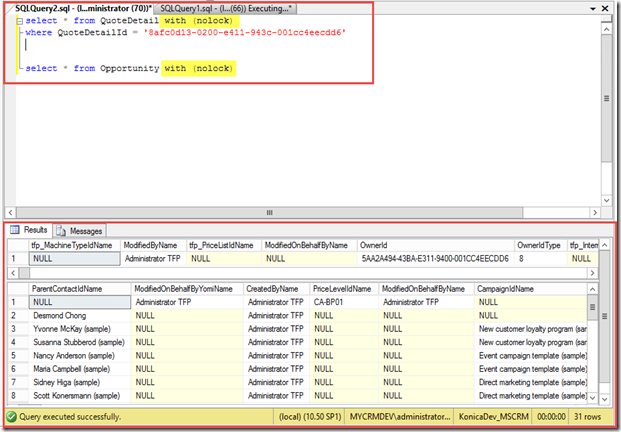The image size is (621, 432).
Task: Select the OwnerIdType column header
Action: point(541,245)
